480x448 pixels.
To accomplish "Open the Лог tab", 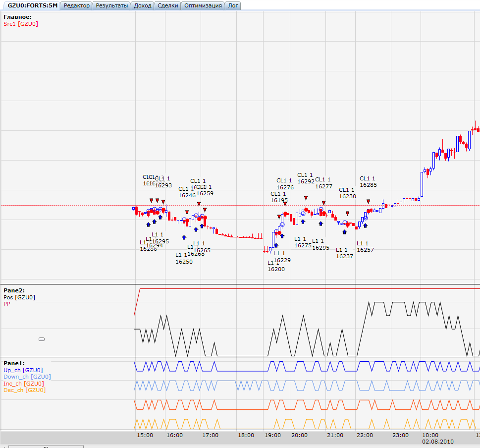I will pyautogui.click(x=232, y=5).
